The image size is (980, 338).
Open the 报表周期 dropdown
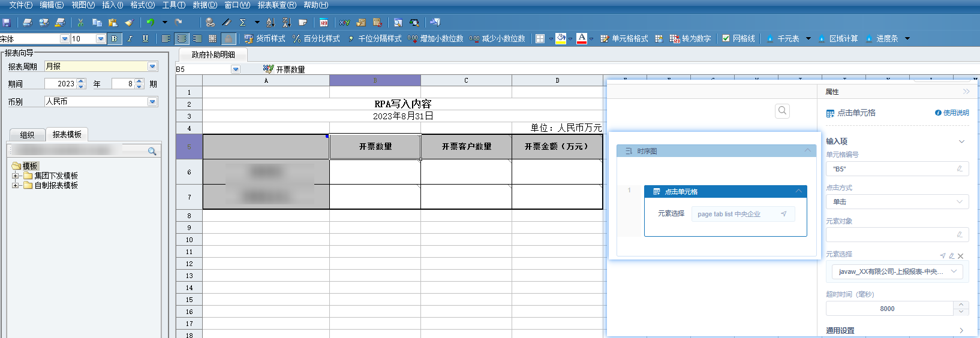point(152,67)
